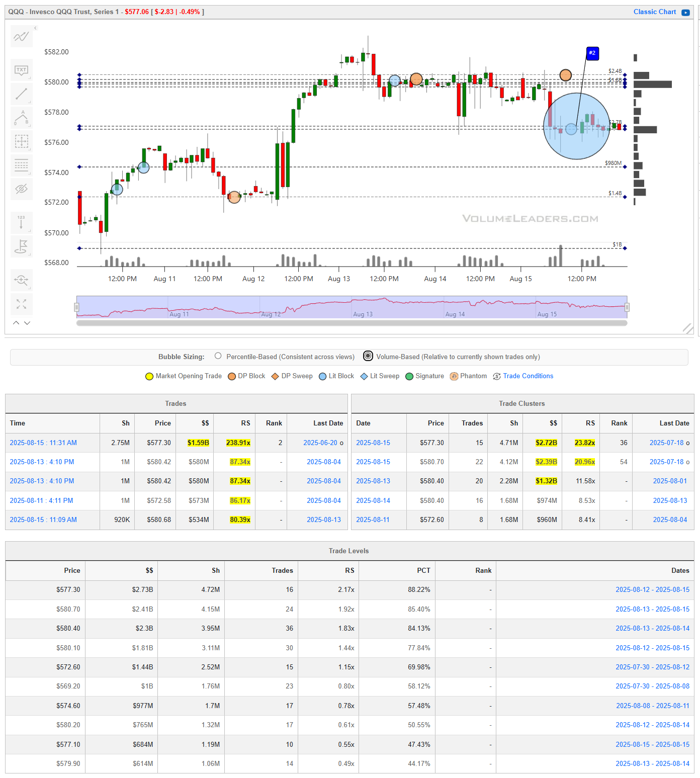700x778 pixels.
Task: Open cluster date 2025-08-11
Action: pos(373,520)
